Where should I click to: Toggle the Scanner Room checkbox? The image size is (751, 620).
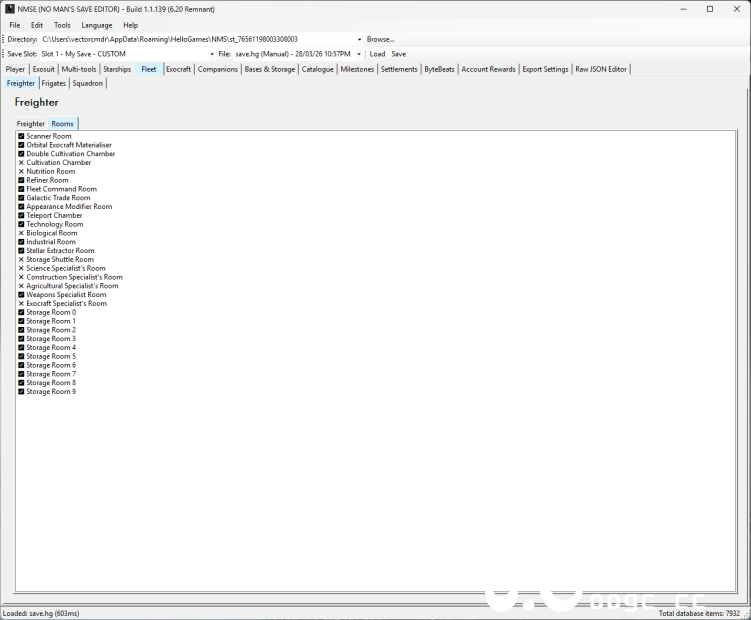[21, 136]
